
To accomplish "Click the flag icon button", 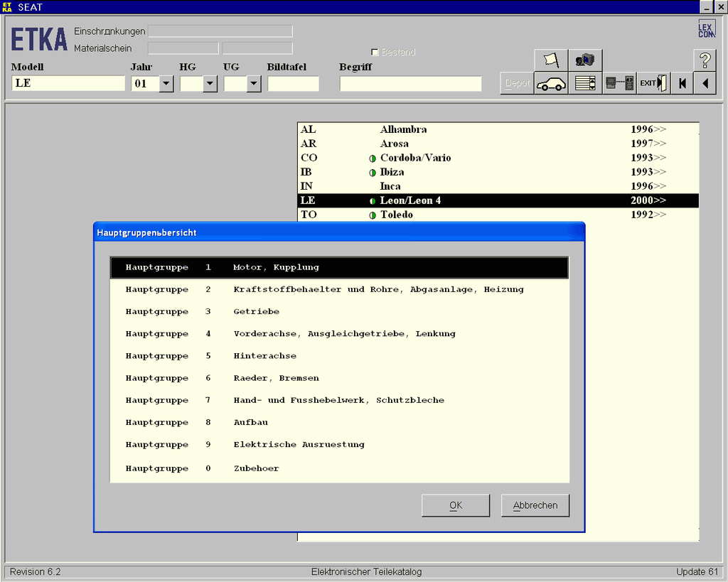I will click(x=551, y=60).
